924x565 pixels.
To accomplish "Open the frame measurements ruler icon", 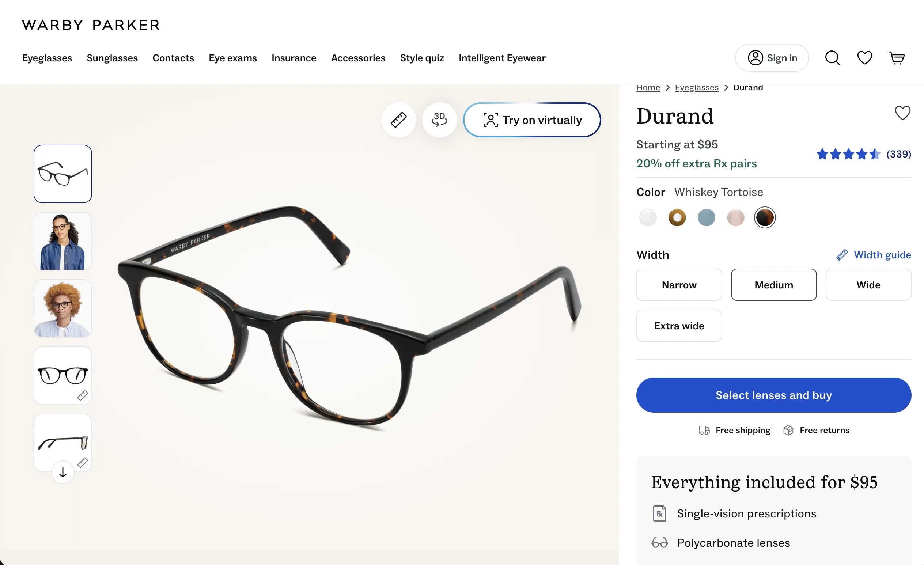I will pyautogui.click(x=398, y=120).
